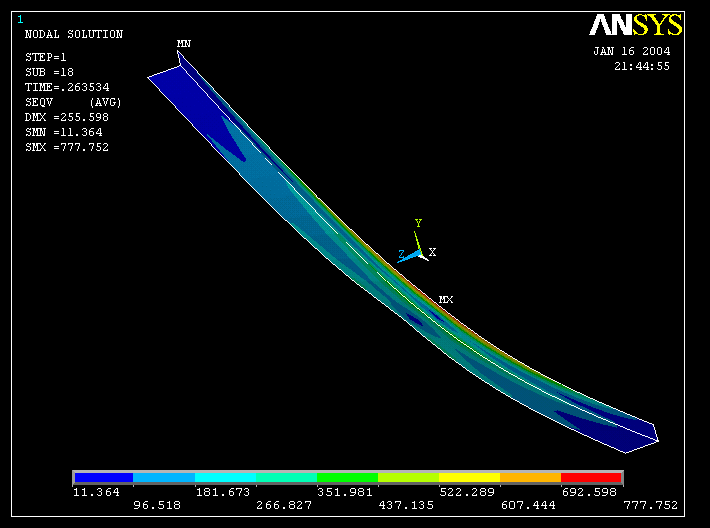Click the legend value 777.752 at bottom right
This screenshot has width=710, height=528.
(x=651, y=505)
